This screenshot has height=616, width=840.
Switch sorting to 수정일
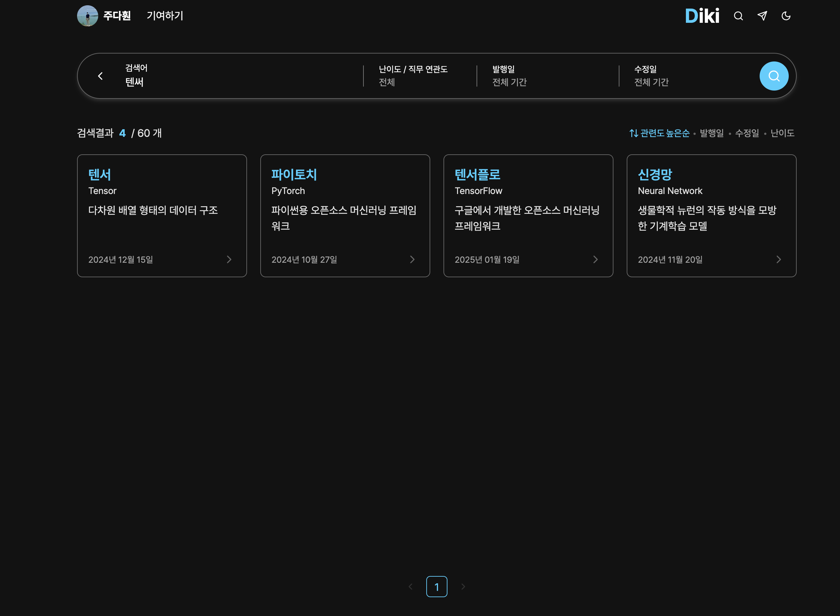pyautogui.click(x=747, y=133)
